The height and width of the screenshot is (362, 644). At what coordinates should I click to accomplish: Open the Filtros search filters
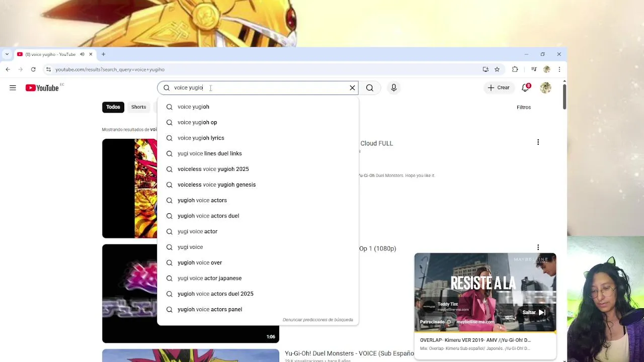[x=524, y=107]
